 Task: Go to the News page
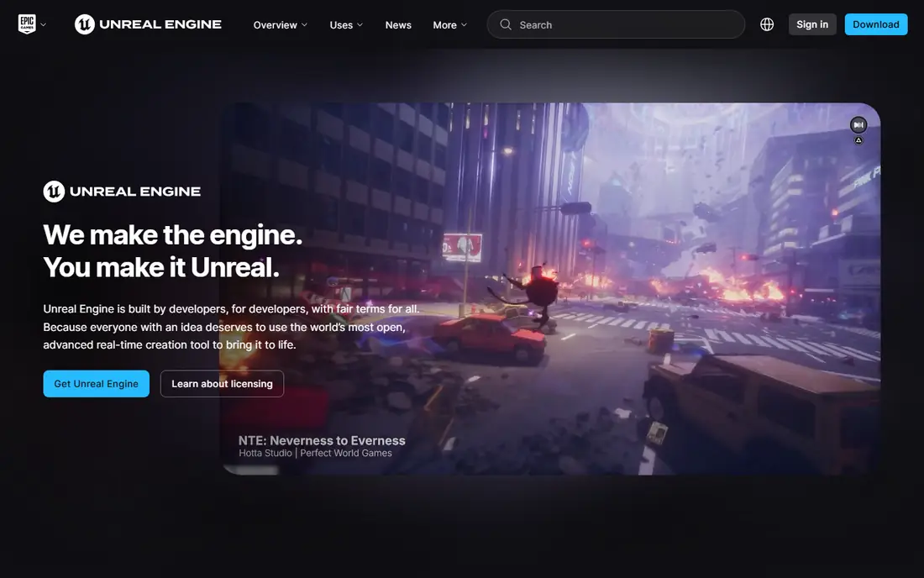398,24
